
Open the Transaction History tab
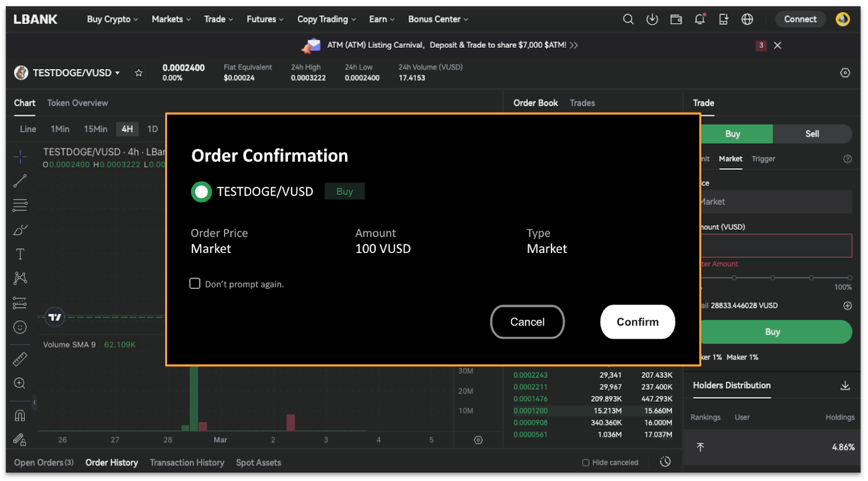tap(187, 463)
